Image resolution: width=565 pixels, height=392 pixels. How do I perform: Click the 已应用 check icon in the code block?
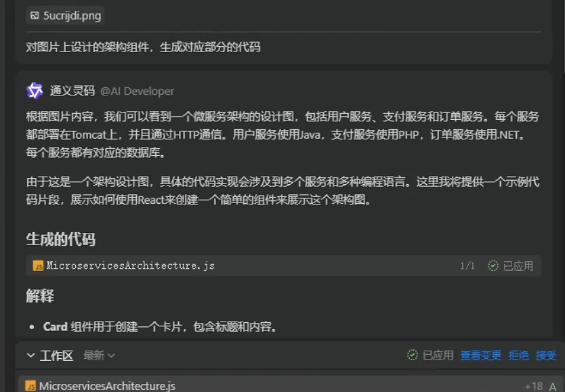tap(493, 265)
